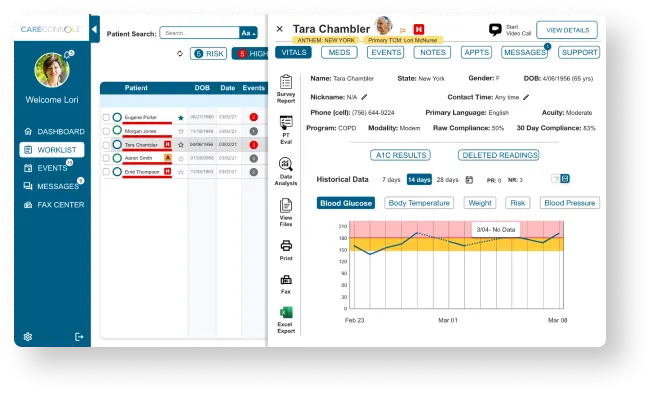Star Morgan Jones in worklist

(x=180, y=131)
